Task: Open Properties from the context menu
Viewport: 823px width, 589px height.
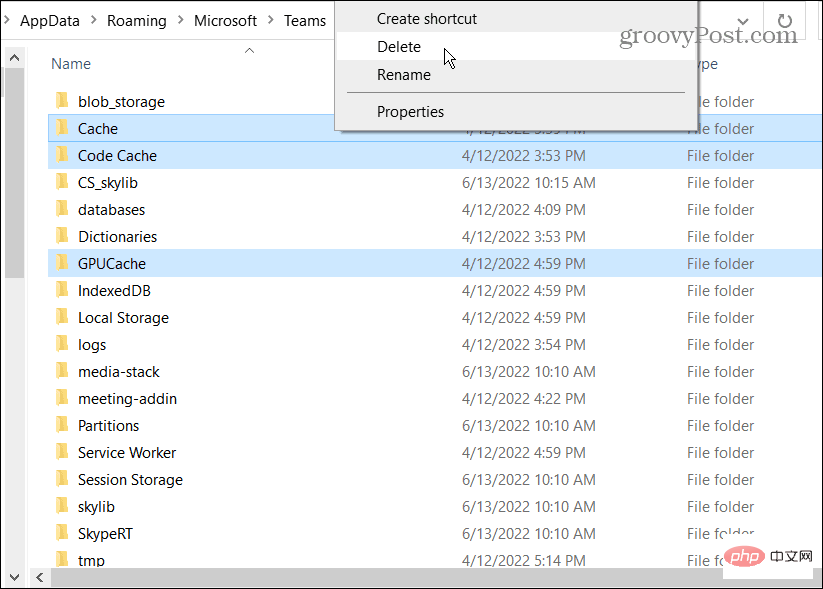Action: 516,111
